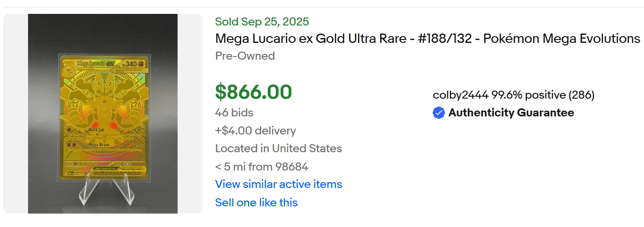This screenshot has width=644, height=227.
Task: Click the +$4.00 delivery text
Action: 255,131
